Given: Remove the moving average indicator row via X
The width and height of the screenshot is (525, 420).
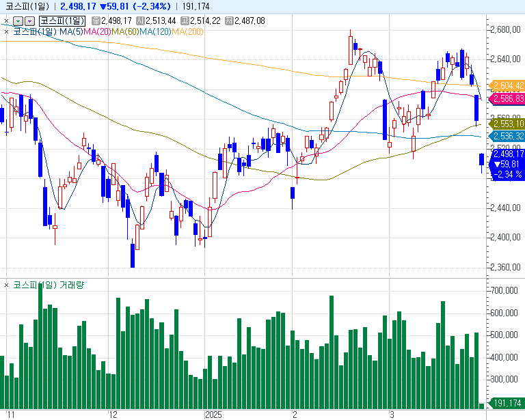Looking at the screenshot, I should pos(6,31).
